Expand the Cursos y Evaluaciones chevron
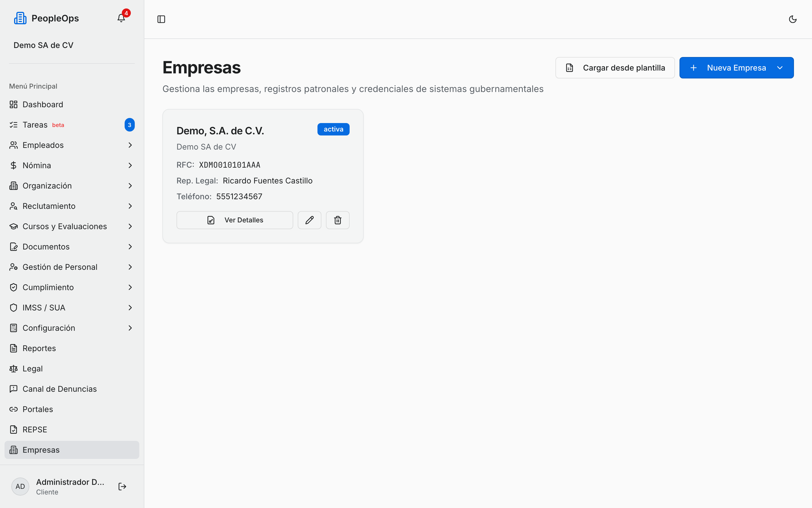 tap(130, 226)
